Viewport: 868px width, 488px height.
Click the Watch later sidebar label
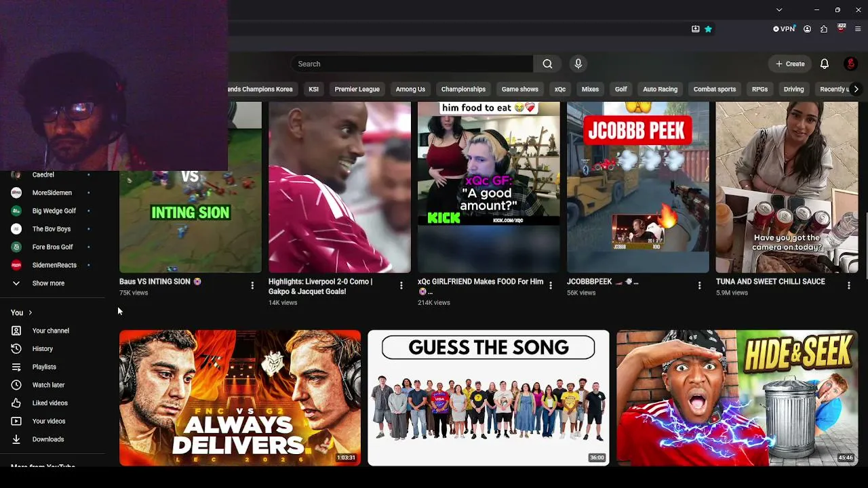(x=49, y=385)
